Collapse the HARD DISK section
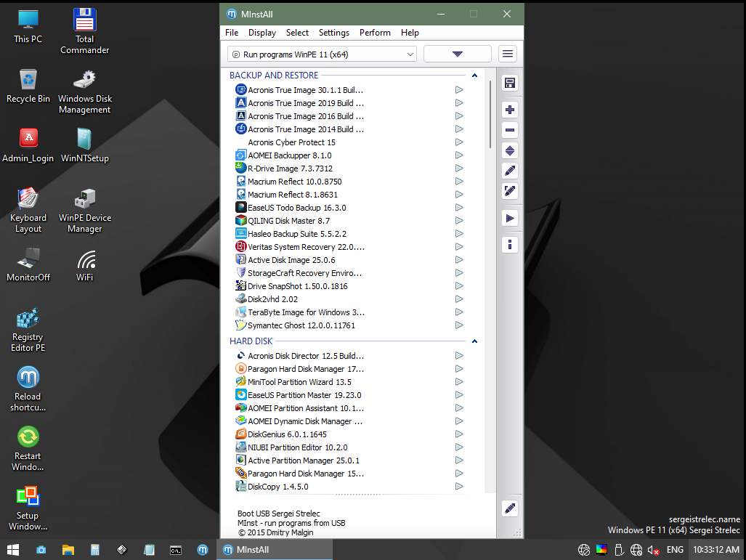The image size is (746, 560). pos(474,341)
